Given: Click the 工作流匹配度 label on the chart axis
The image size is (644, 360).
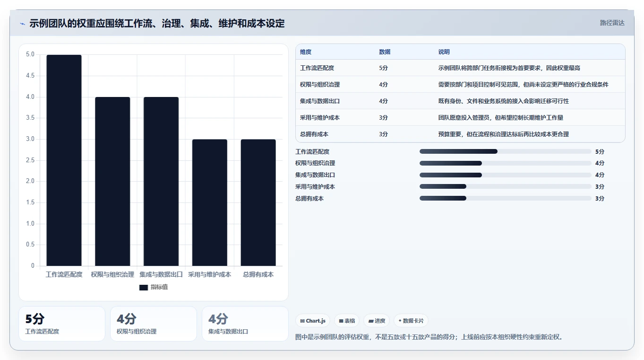Looking at the screenshot, I should point(64,274).
